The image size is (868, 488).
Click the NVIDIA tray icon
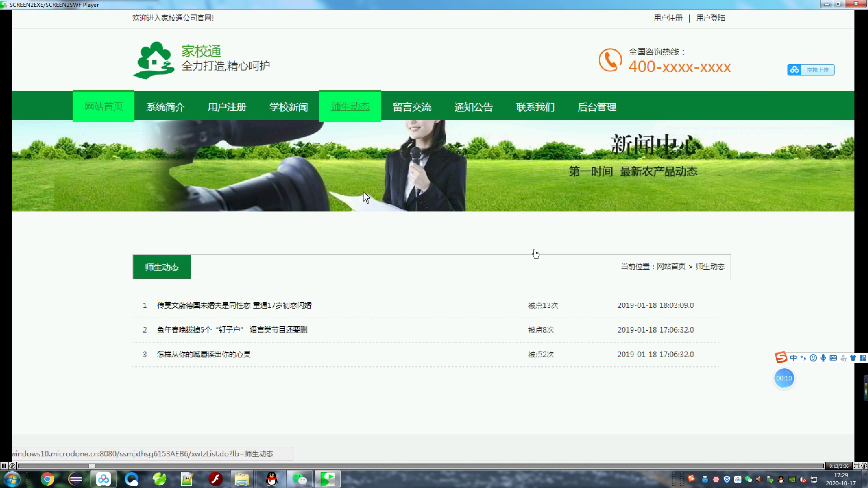pos(792,479)
